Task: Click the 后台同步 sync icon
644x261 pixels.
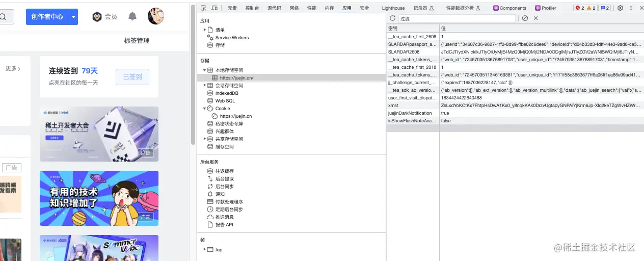Action: tap(210, 187)
